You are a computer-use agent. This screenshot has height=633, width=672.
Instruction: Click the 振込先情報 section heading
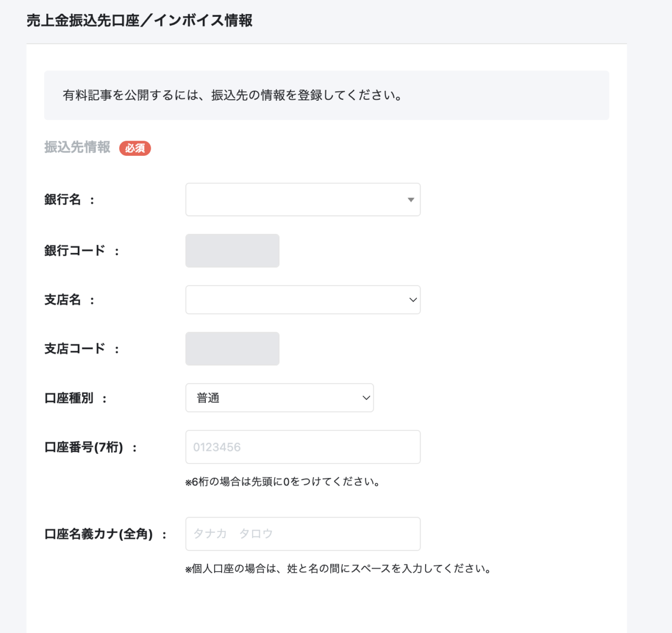tap(77, 147)
